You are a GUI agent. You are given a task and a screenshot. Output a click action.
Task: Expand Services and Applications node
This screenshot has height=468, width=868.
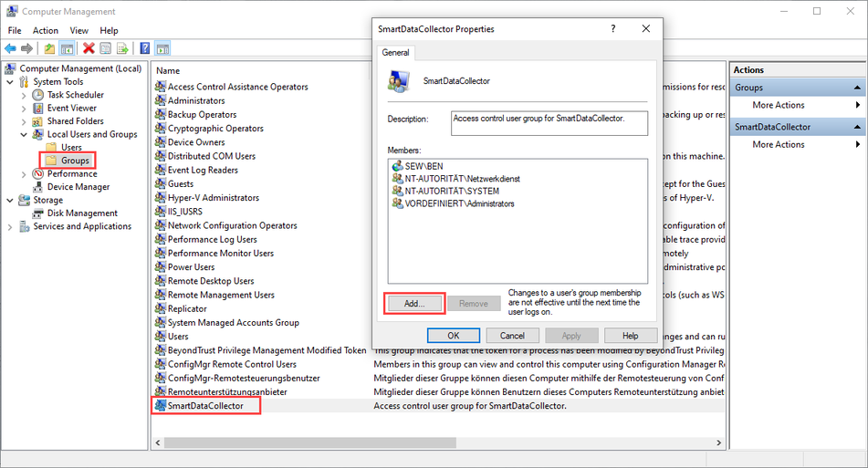click(x=11, y=226)
